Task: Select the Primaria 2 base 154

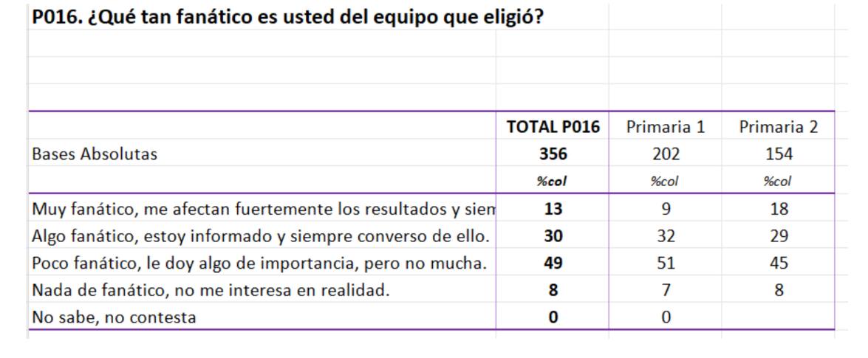Action: (779, 154)
